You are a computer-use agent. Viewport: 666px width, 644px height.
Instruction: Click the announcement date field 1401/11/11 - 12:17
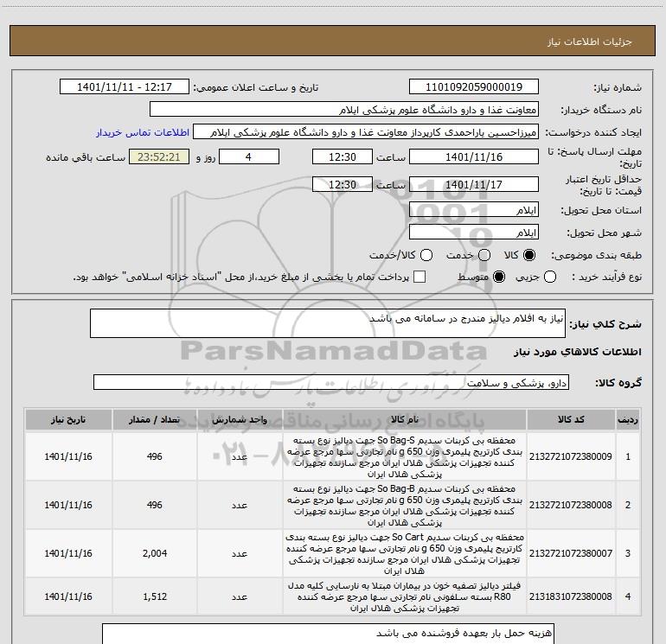click(x=125, y=87)
